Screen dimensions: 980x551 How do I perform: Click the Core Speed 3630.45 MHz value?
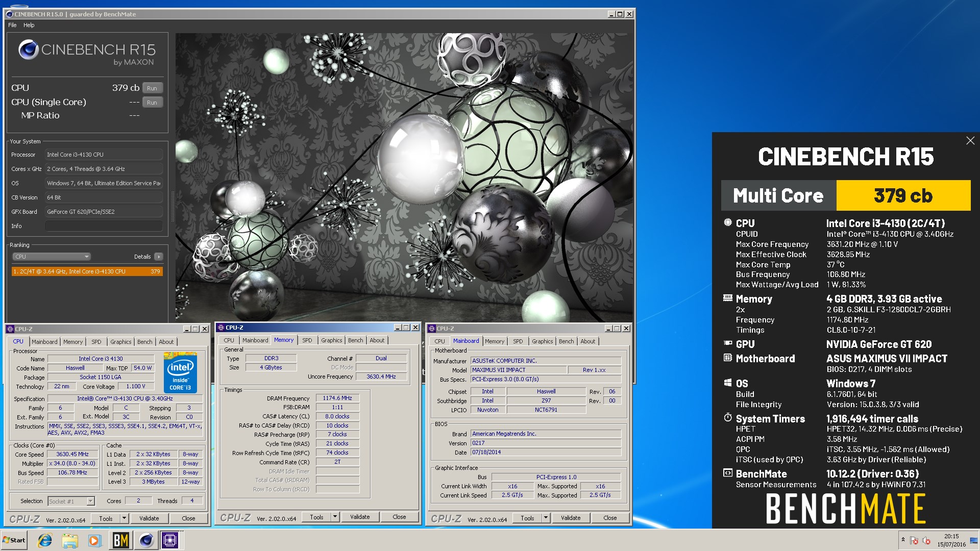tap(72, 454)
